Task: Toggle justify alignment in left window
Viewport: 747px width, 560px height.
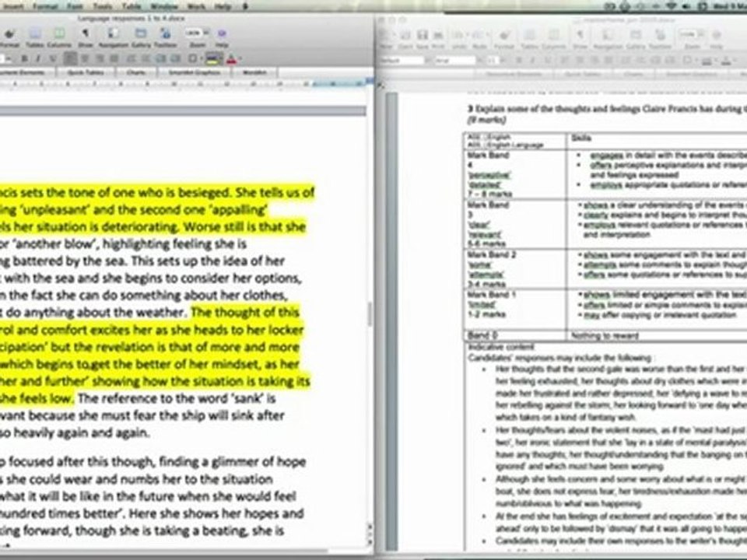Action: tap(114, 59)
